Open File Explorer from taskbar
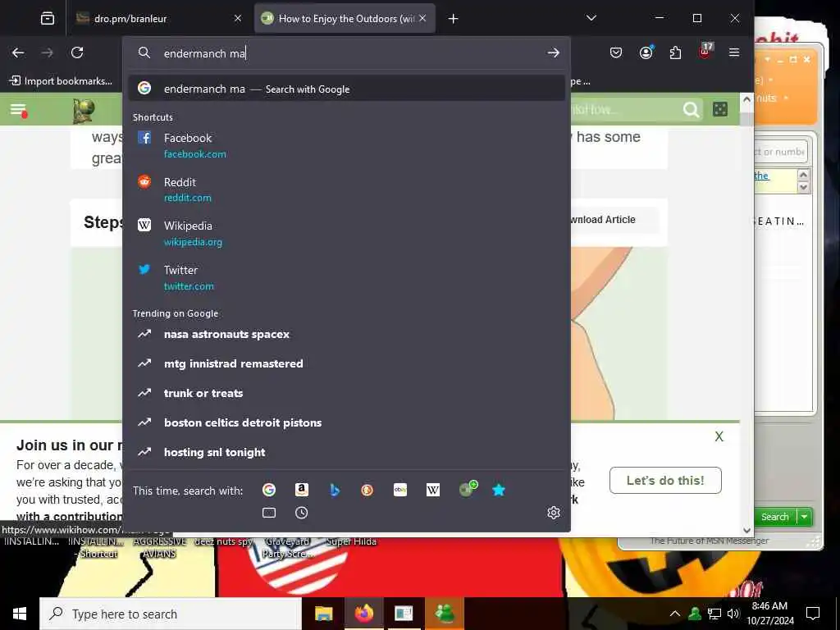This screenshot has width=840, height=630. 323,614
